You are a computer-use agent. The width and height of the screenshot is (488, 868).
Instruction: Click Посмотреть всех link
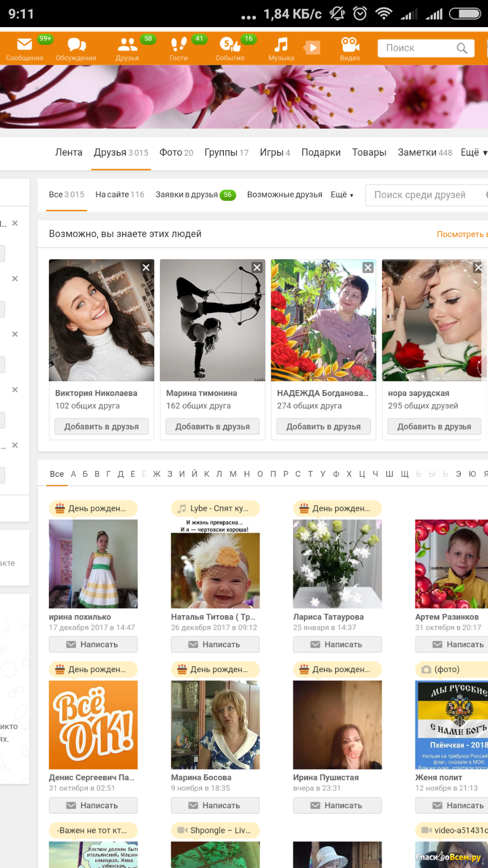tap(462, 234)
